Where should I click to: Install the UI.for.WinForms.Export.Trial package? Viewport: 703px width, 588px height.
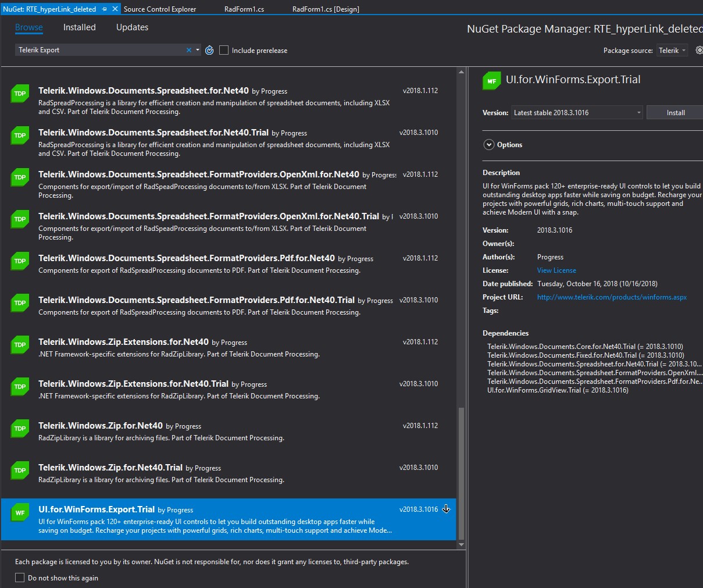675,113
